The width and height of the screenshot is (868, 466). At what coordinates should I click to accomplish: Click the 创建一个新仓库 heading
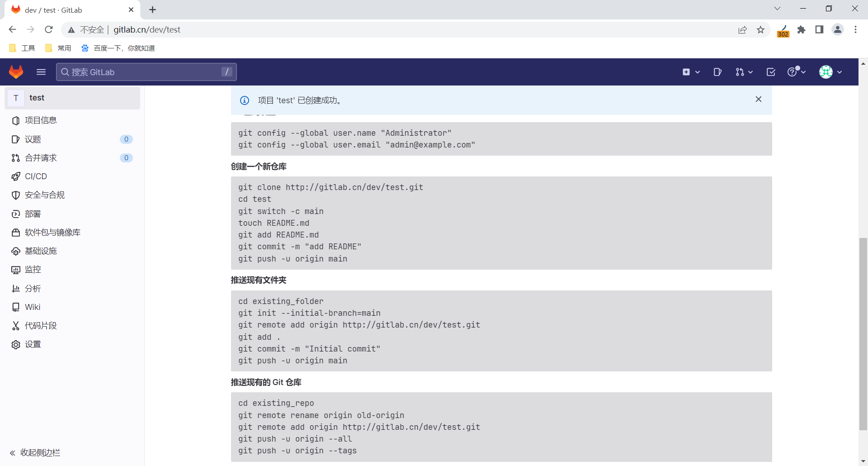point(259,166)
